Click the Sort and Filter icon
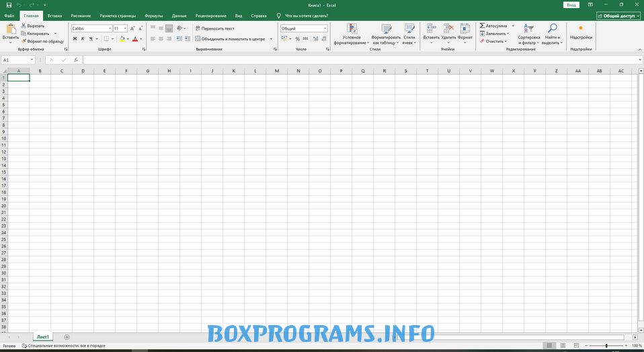The width and height of the screenshot is (644, 352). 529,29
